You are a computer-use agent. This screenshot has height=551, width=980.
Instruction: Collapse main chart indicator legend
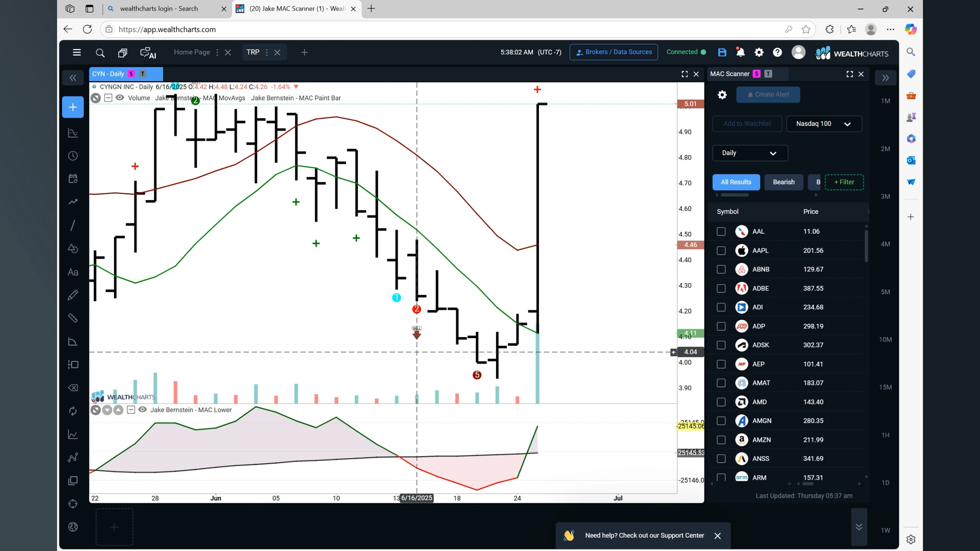coord(108,97)
